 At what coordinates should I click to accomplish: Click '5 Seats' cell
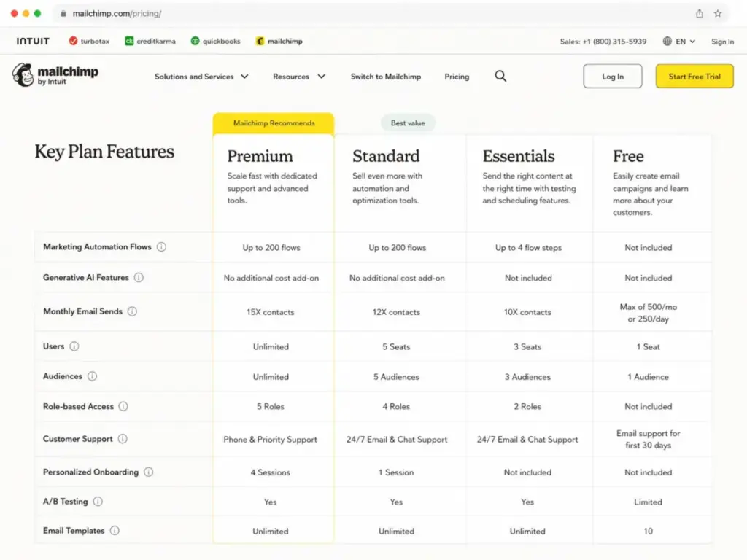click(396, 346)
